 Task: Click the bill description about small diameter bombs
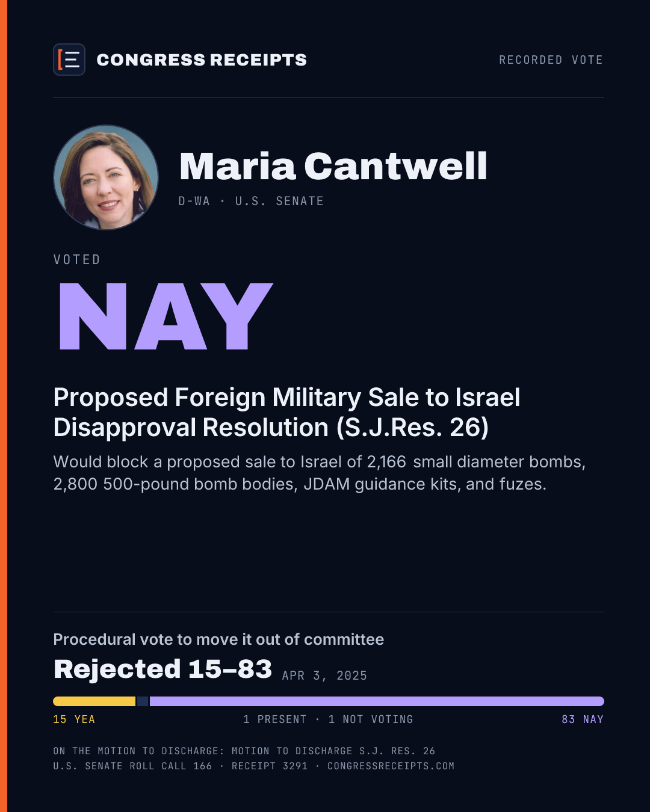(x=320, y=473)
